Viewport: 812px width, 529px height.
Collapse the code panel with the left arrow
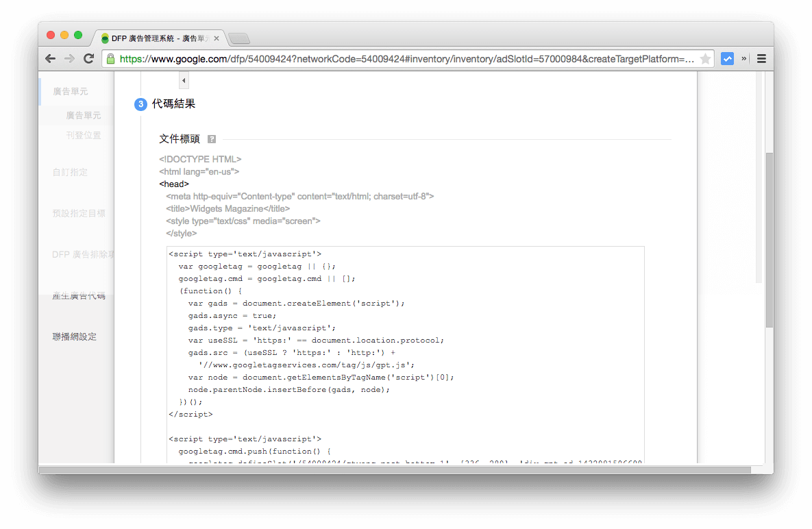point(183,80)
